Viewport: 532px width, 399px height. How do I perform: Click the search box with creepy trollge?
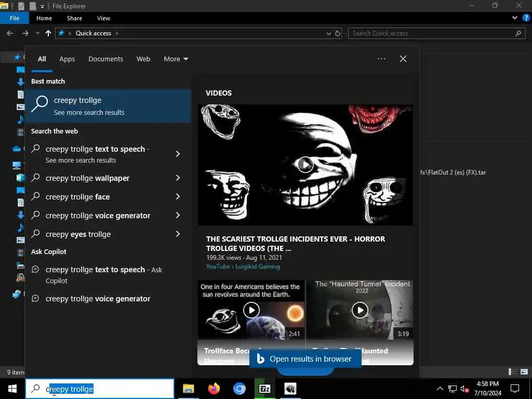tap(100, 389)
